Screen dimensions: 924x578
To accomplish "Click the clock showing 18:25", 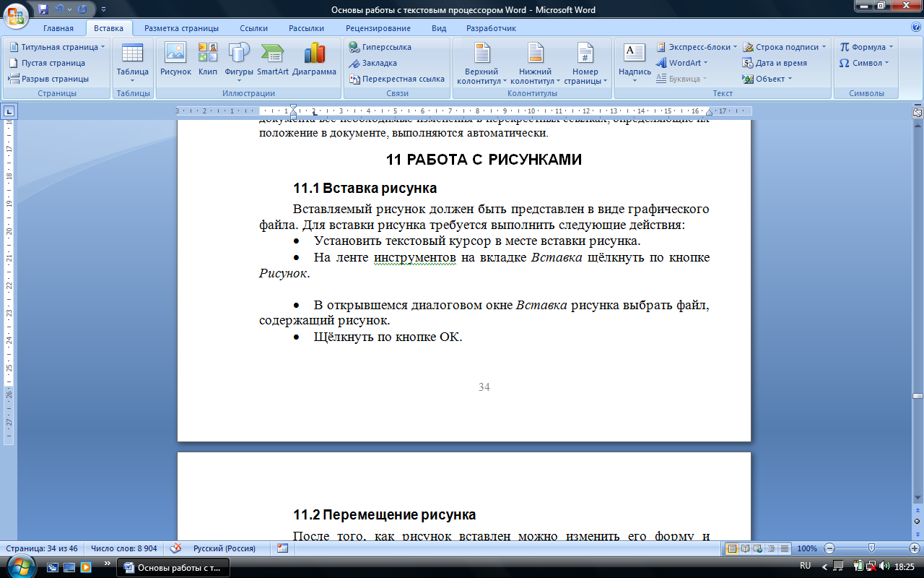I will 905,568.
